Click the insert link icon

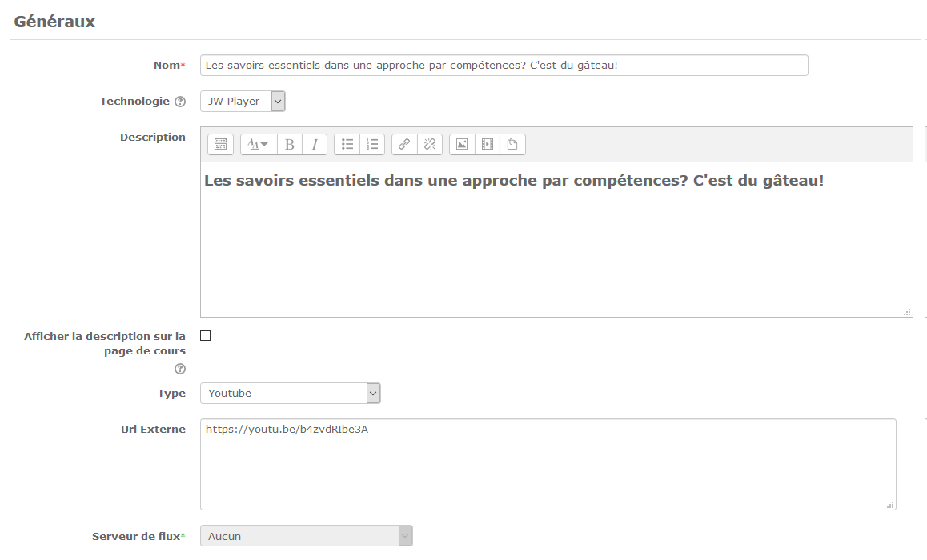(x=404, y=144)
